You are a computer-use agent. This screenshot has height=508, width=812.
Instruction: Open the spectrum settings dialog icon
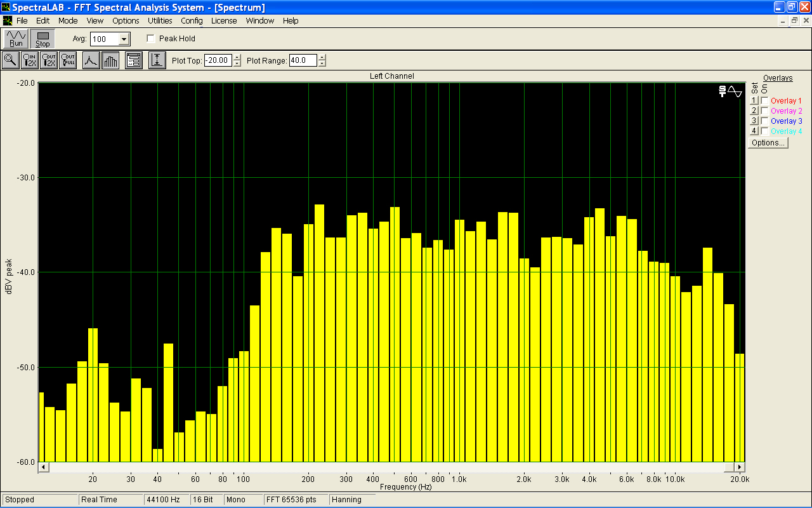(133, 60)
